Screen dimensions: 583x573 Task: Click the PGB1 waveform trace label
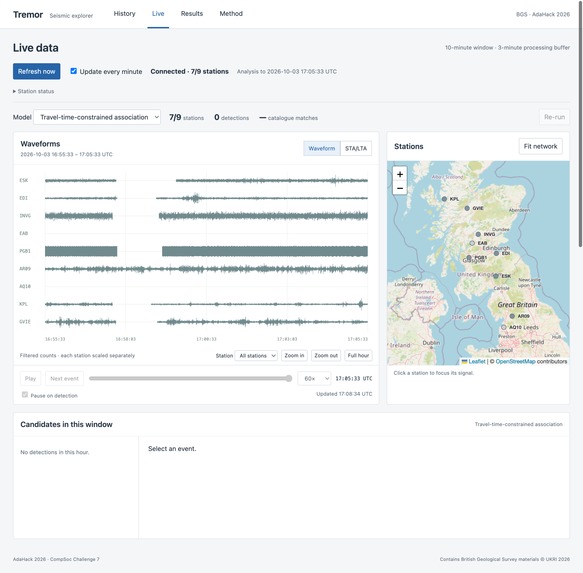point(25,251)
